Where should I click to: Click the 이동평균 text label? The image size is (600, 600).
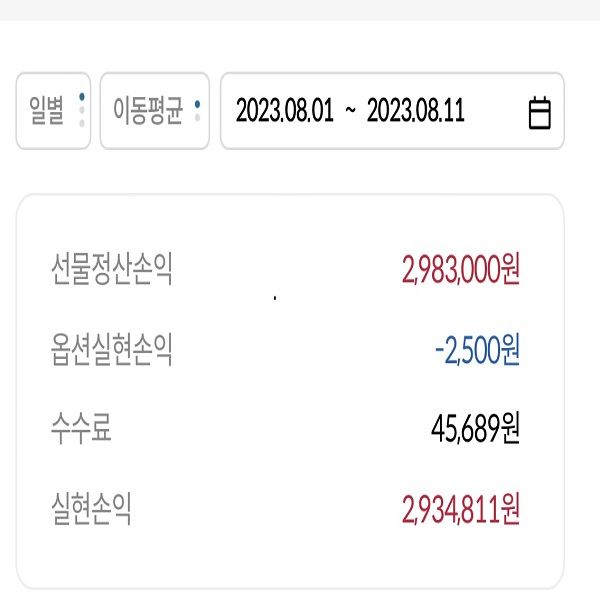tap(146, 111)
